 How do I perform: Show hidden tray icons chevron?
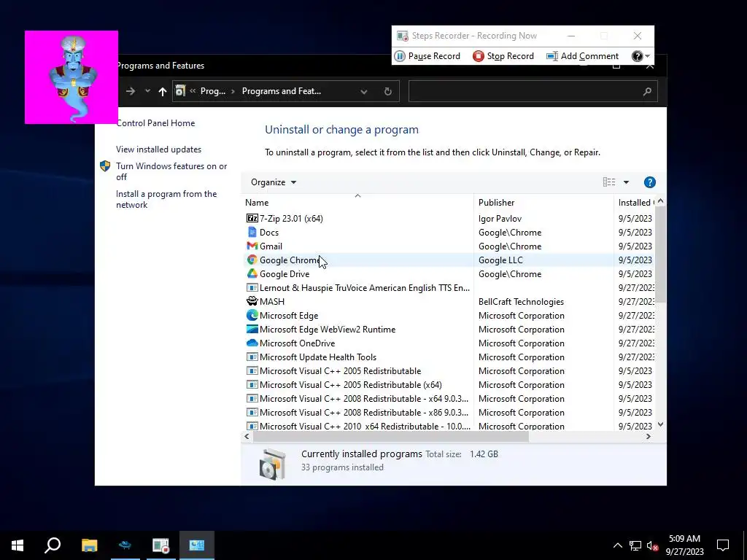click(617, 545)
